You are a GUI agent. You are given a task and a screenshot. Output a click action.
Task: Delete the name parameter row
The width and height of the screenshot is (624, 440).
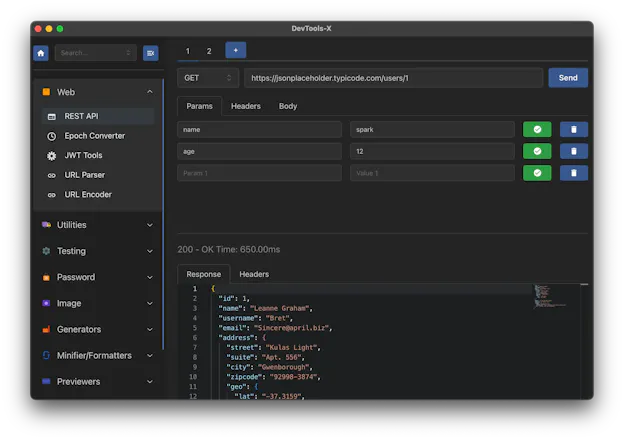click(573, 129)
